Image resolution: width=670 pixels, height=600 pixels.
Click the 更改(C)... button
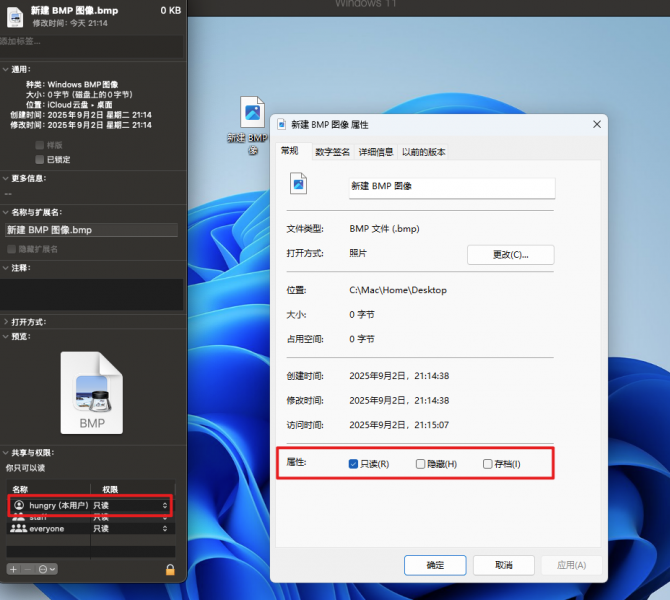coord(511,255)
